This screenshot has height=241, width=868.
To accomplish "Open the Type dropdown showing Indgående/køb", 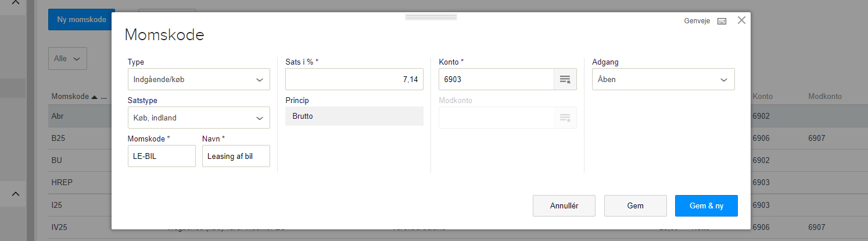I will pyautogui.click(x=199, y=79).
